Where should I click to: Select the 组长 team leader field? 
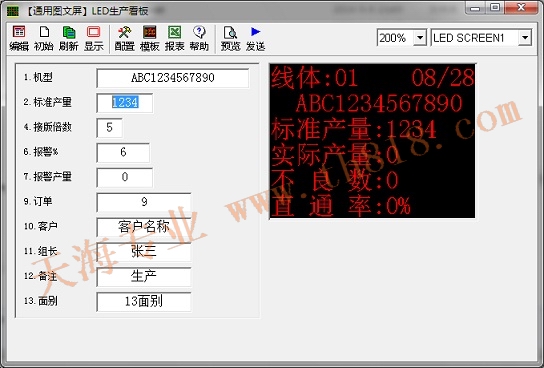[144, 251]
